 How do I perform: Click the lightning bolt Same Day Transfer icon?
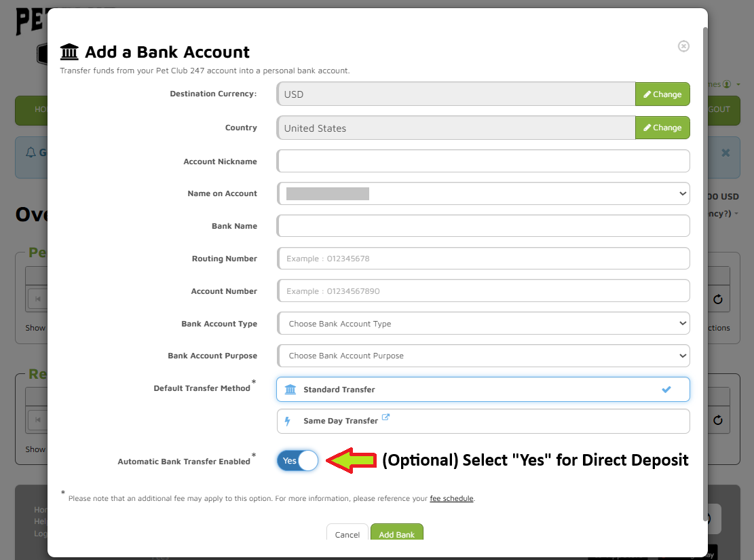288,422
